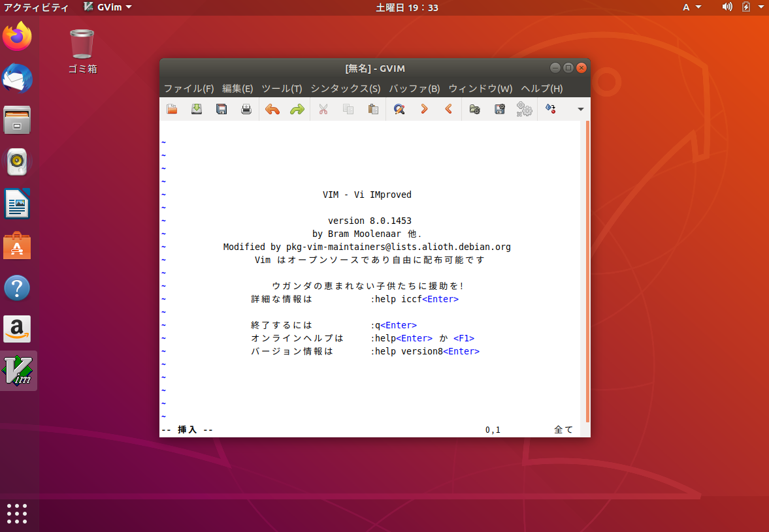Screen dimensions: 769x532
Task: Launch LibreOffice Writer from the dock
Action: (17, 204)
